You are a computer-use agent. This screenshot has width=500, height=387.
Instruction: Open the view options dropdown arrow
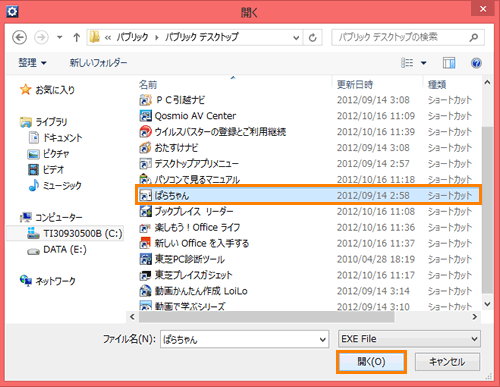[423, 63]
